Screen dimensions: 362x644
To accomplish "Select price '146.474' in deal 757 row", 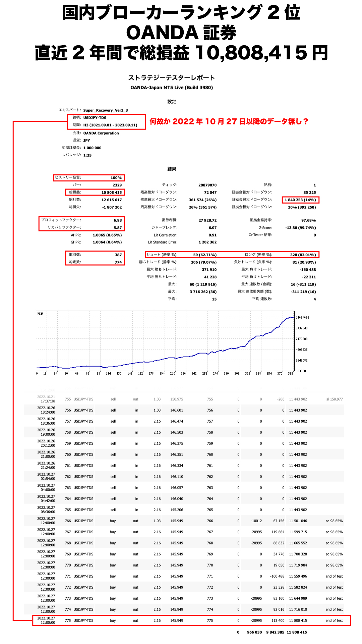I will [177, 421].
